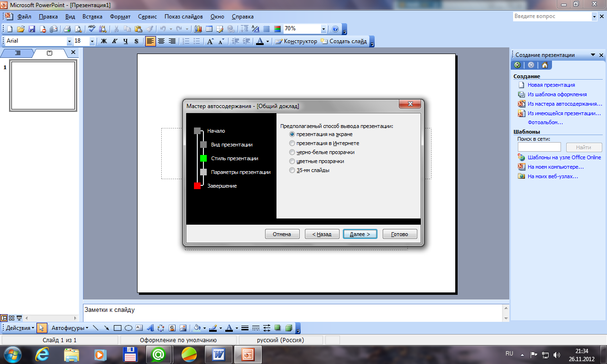Viewport: 607px width, 364px height.
Task: Expand the task pane title dropdown arrow
Action: [x=593, y=55]
